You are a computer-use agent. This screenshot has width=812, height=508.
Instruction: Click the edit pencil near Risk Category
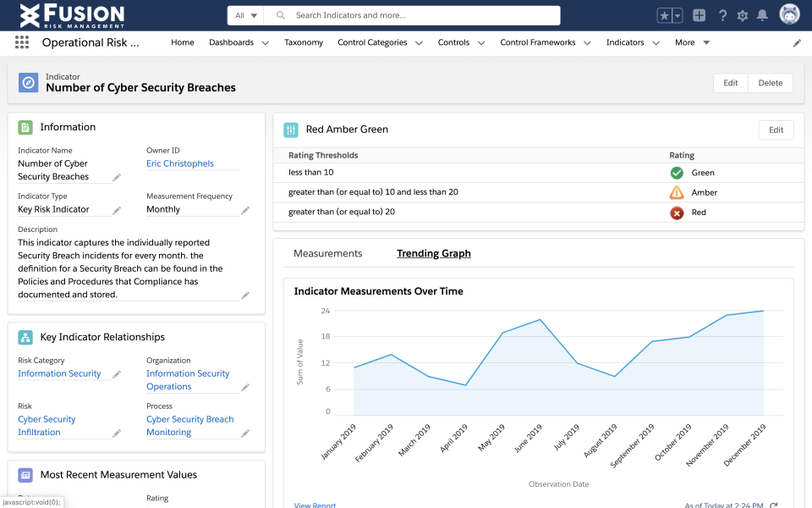click(x=115, y=373)
